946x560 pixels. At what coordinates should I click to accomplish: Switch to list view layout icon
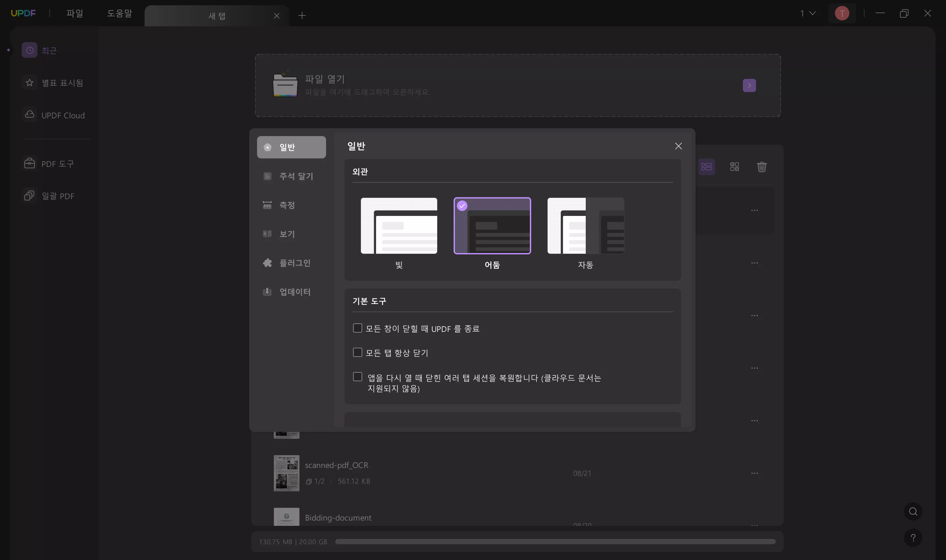click(x=706, y=167)
